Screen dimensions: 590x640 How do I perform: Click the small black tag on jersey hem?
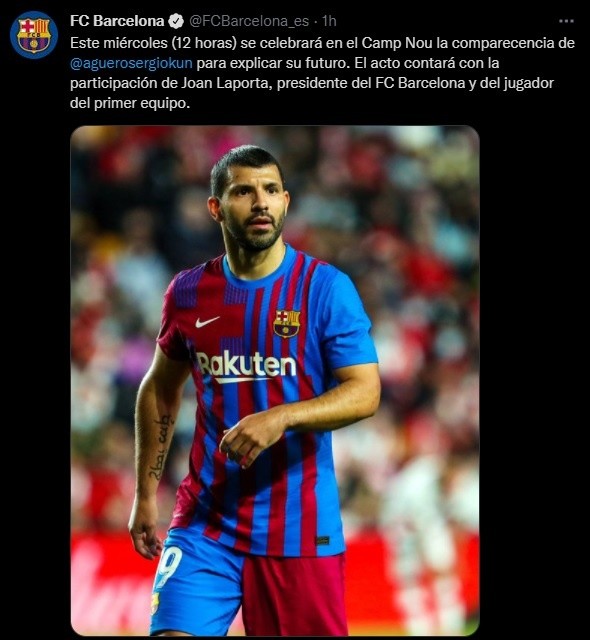click(322, 541)
